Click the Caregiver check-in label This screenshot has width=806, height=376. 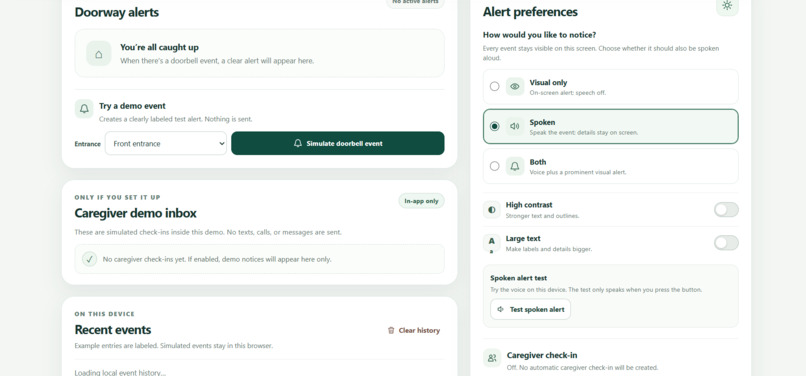point(542,355)
